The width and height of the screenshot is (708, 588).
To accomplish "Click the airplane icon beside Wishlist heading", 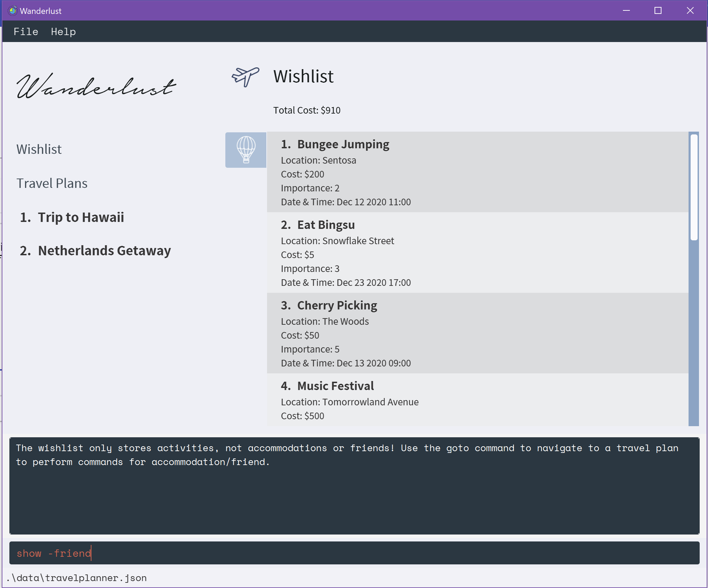I will click(x=245, y=76).
